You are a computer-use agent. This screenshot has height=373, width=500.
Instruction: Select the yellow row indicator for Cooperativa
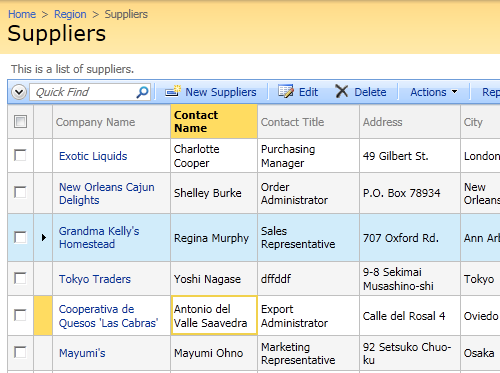tap(43, 315)
